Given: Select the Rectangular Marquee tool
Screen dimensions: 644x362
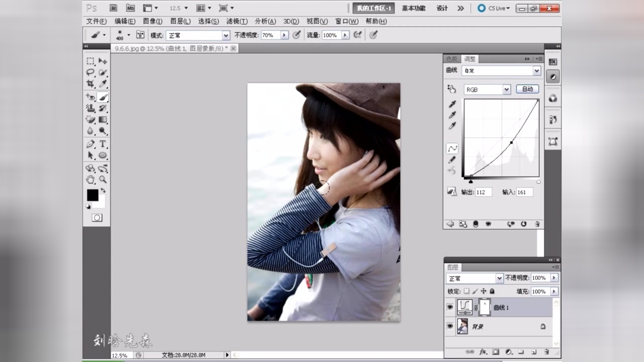Looking at the screenshot, I should click(90, 61).
